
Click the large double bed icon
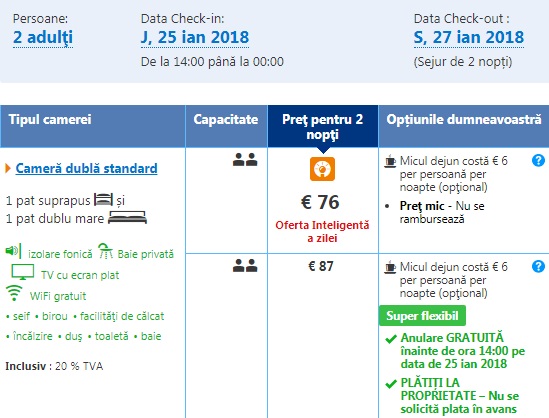(x=127, y=217)
